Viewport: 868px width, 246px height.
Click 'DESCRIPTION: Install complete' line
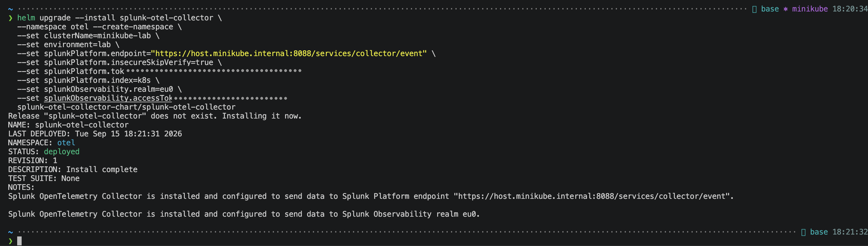[73, 170]
